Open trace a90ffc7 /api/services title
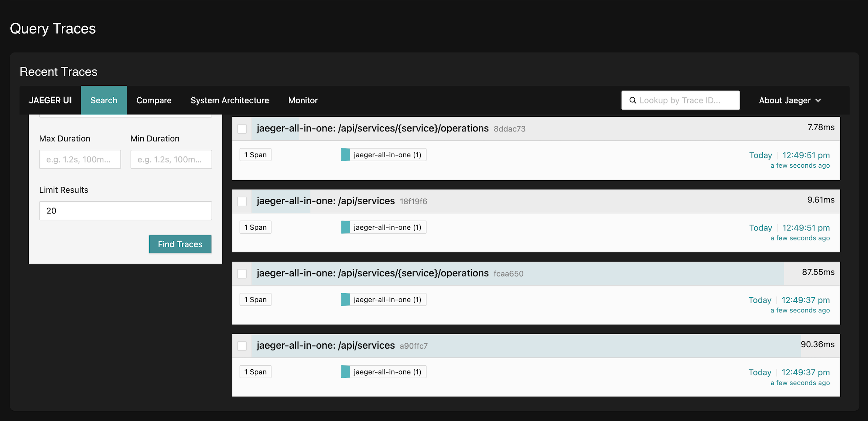Image resolution: width=868 pixels, height=421 pixels. pyautogui.click(x=326, y=346)
